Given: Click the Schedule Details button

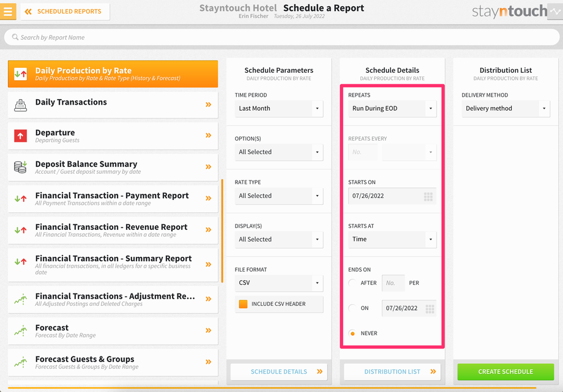Looking at the screenshot, I should pos(279,372).
